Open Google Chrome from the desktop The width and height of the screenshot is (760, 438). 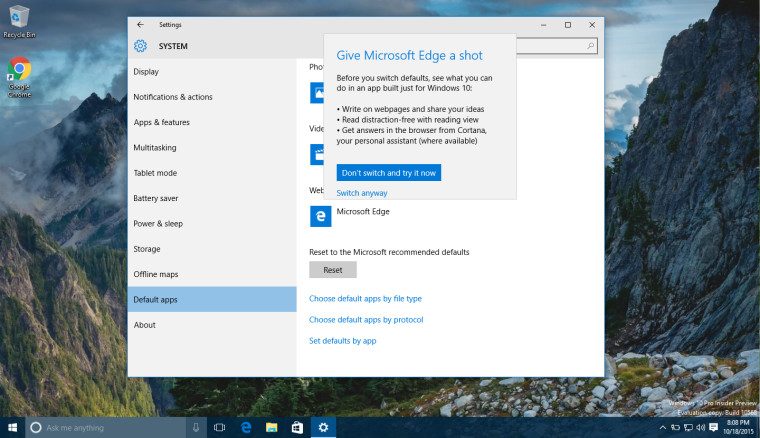[x=19, y=70]
